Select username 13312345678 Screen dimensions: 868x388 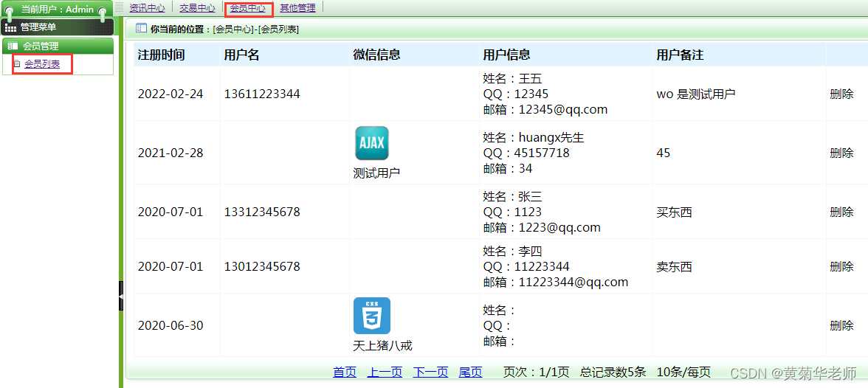click(x=262, y=212)
